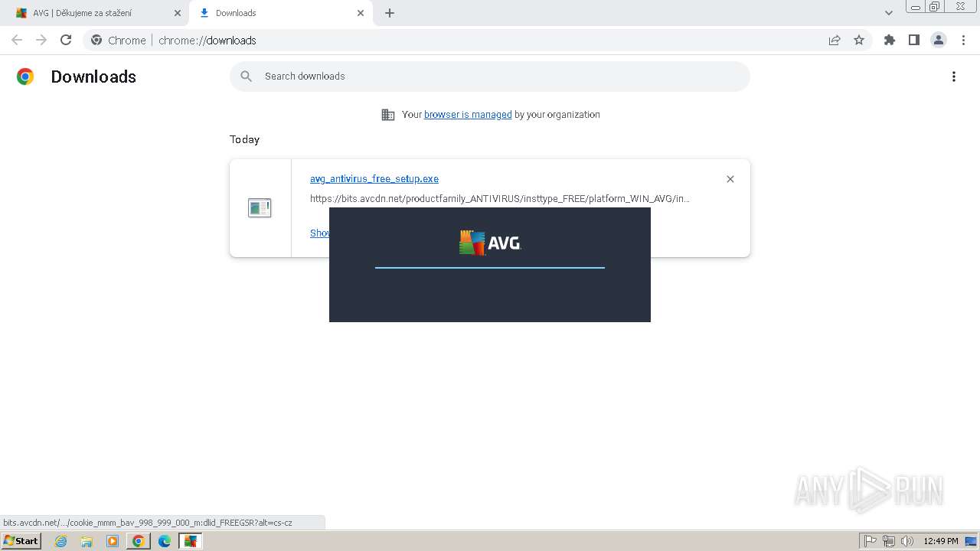The width and height of the screenshot is (980, 551).
Task: Open a new tab with the plus button
Action: 390,13
